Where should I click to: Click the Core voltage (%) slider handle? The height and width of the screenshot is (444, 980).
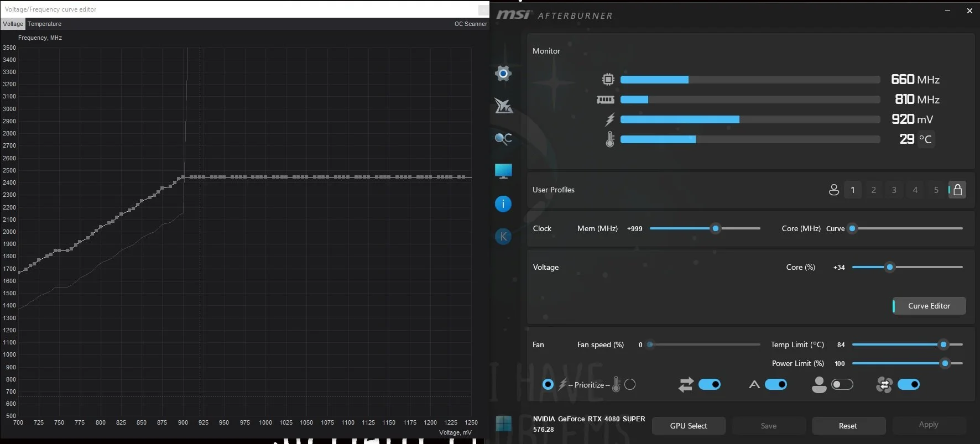point(890,267)
